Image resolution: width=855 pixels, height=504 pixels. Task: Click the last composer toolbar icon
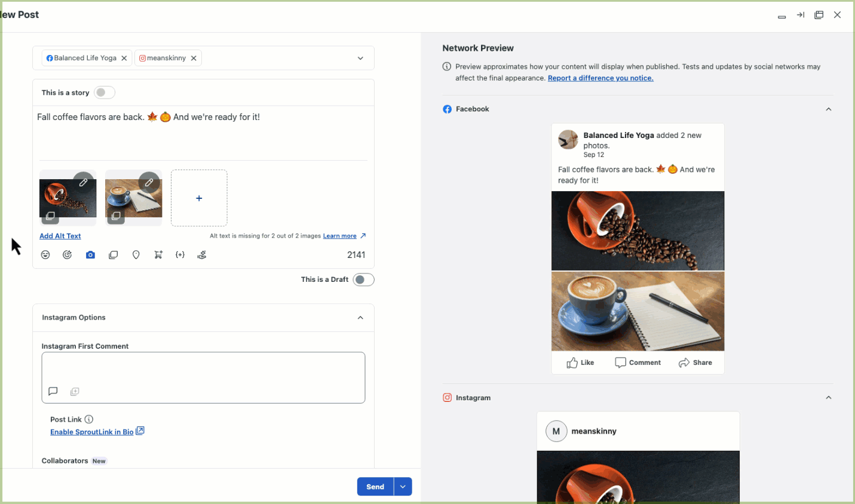[202, 255]
